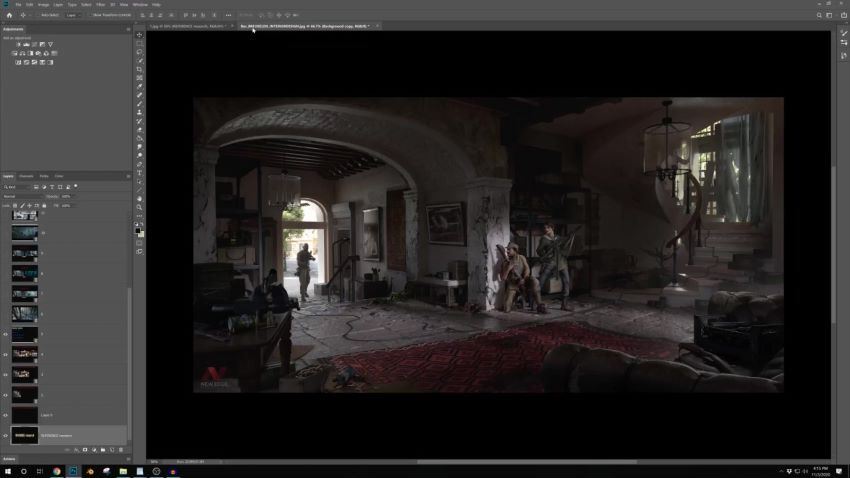Screen dimensions: 850x478
Task: Toggle visibility of layer 5
Action: pos(5,334)
